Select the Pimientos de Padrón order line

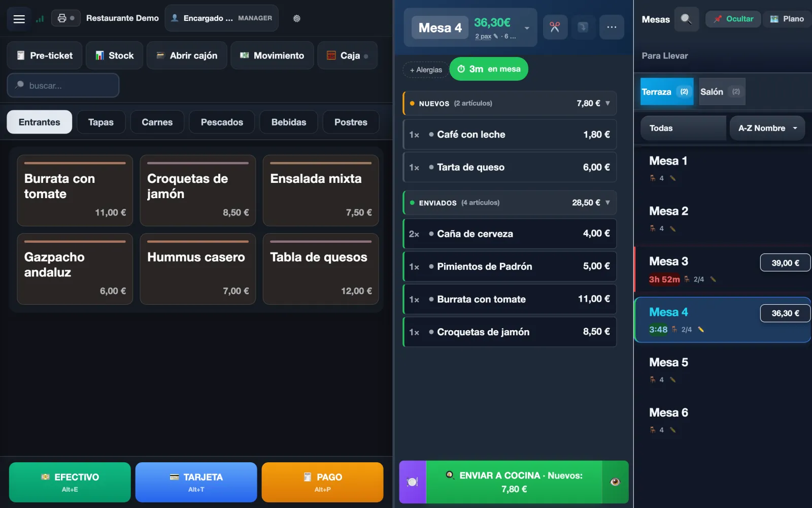(x=510, y=266)
